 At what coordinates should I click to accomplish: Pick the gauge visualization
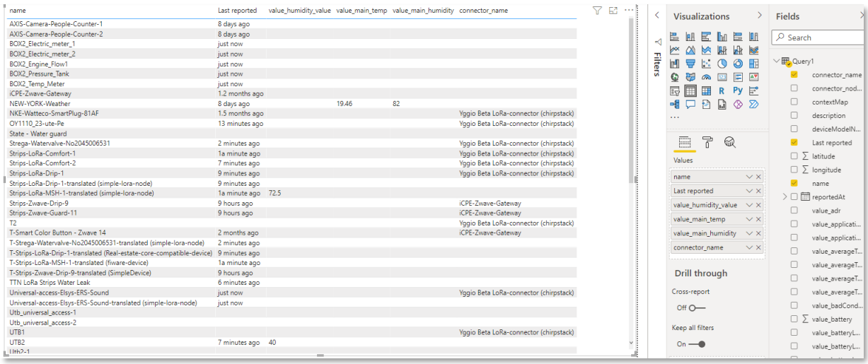(x=706, y=77)
